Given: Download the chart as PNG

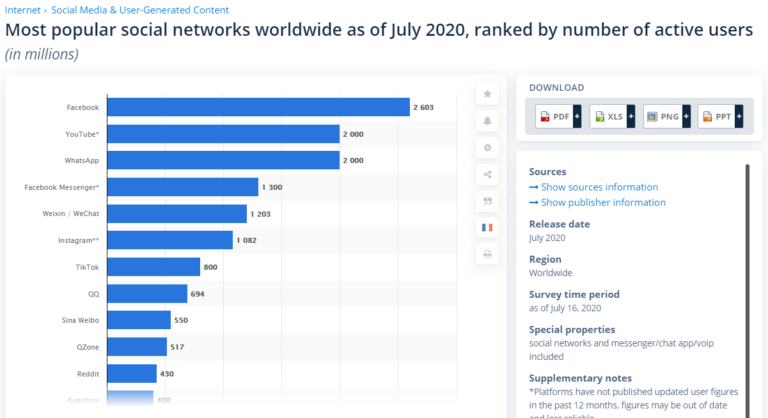Looking at the screenshot, I should point(662,117).
